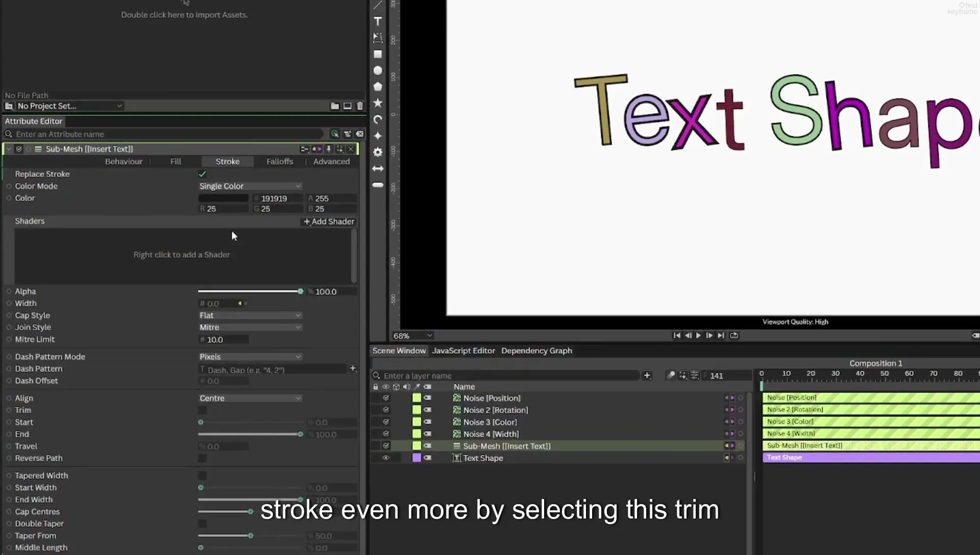
Task: Enable the Reverse Path checkbox
Action: [203, 458]
